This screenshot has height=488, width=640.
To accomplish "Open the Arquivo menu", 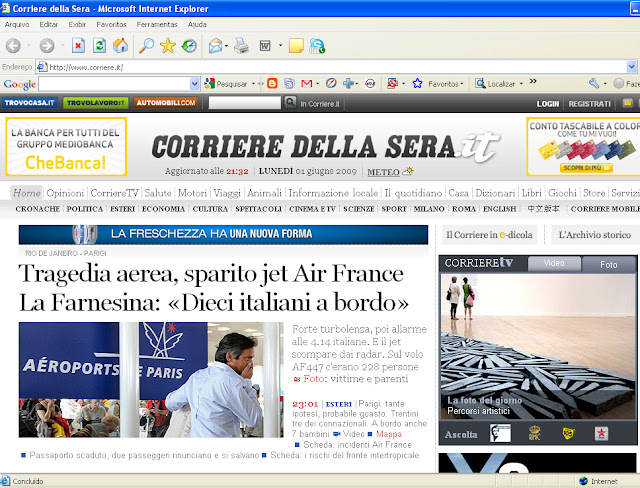I will [x=17, y=24].
